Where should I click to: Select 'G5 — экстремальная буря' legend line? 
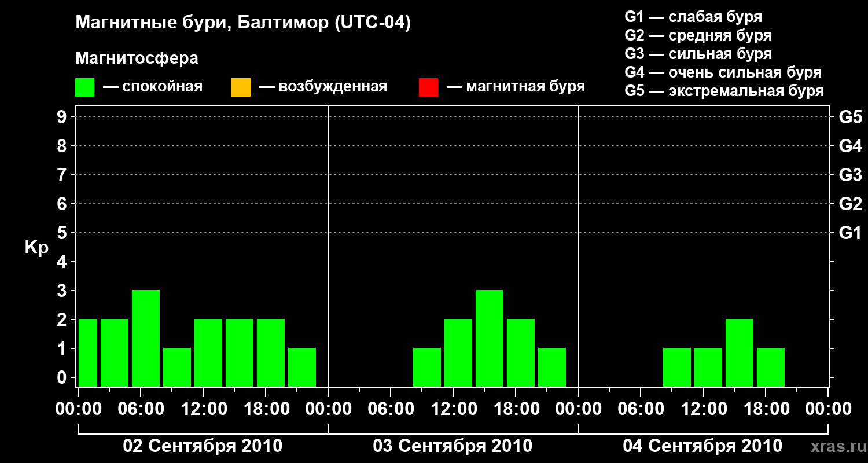tap(724, 91)
